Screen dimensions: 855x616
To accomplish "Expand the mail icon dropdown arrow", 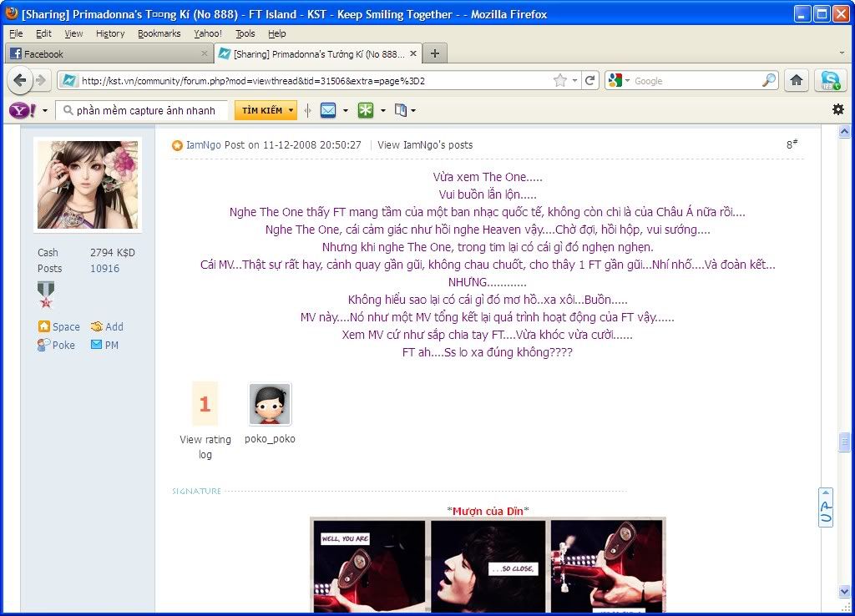I will (x=345, y=111).
